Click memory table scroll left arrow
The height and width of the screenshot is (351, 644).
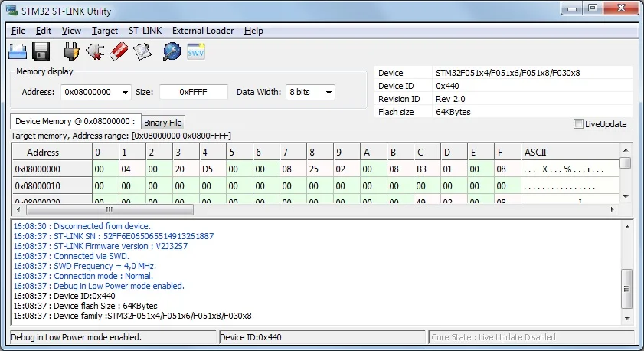pyautogui.click(x=18, y=210)
